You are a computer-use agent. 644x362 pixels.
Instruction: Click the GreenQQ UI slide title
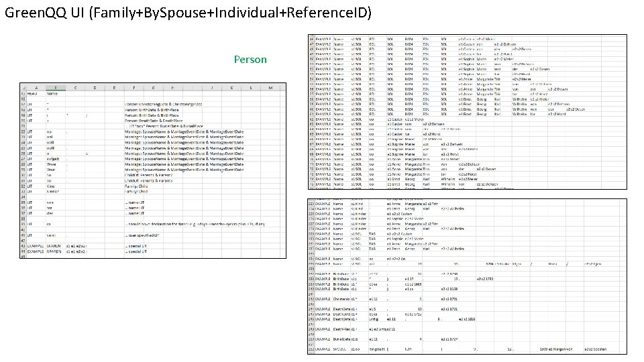[188, 13]
